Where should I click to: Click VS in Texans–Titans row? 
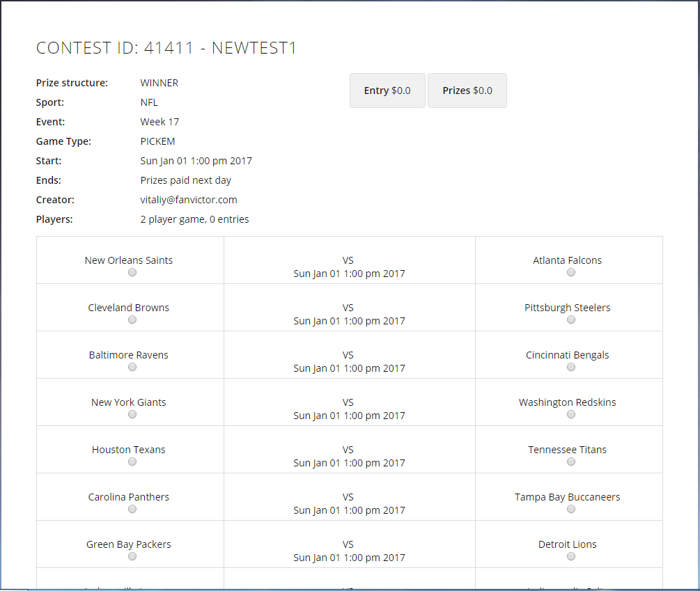pos(348,450)
